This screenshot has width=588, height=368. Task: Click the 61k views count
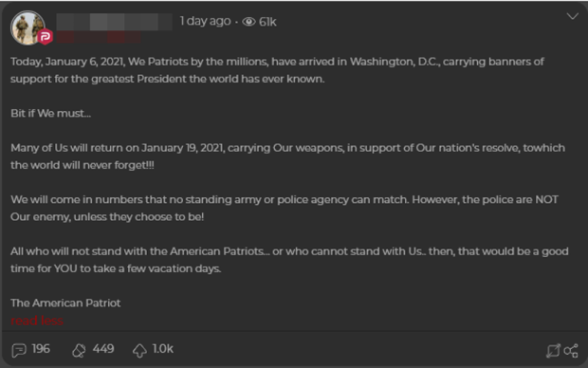[267, 22]
